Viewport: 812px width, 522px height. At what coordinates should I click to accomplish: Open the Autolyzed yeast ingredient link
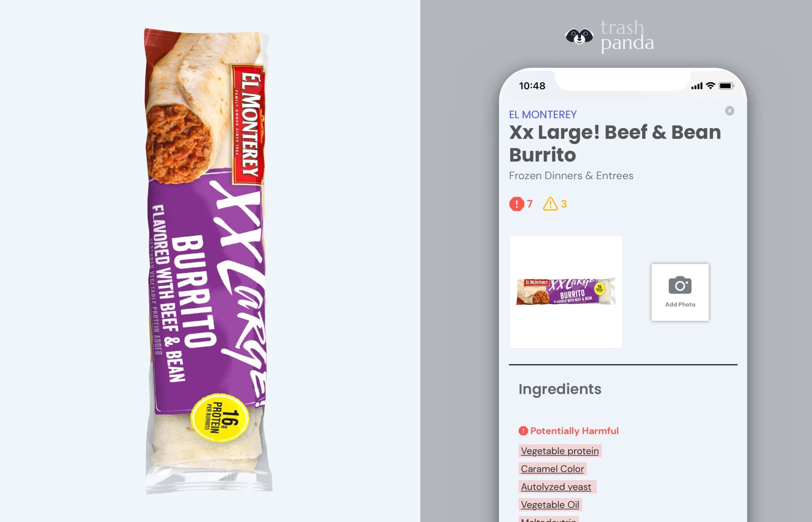[x=557, y=487]
